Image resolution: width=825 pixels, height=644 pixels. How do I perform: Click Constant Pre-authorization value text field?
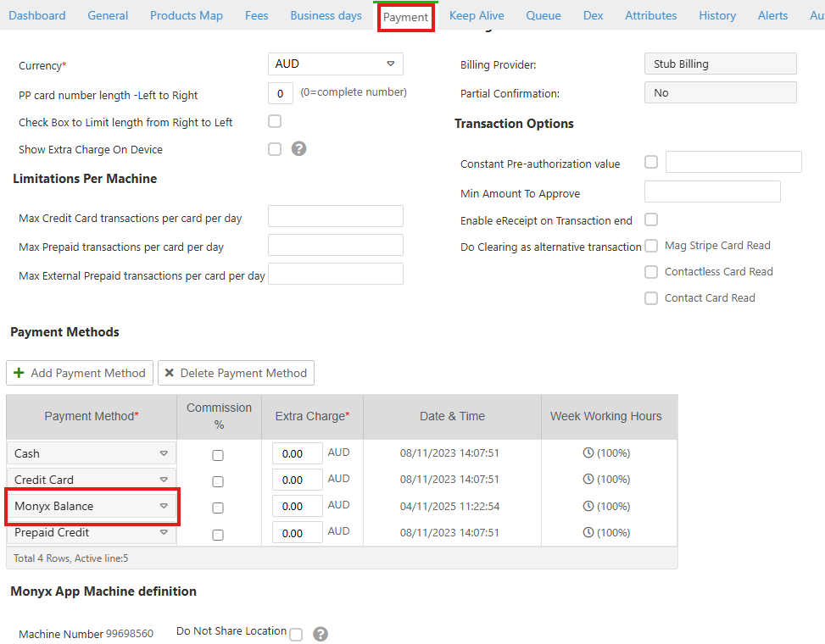tap(733, 162)
